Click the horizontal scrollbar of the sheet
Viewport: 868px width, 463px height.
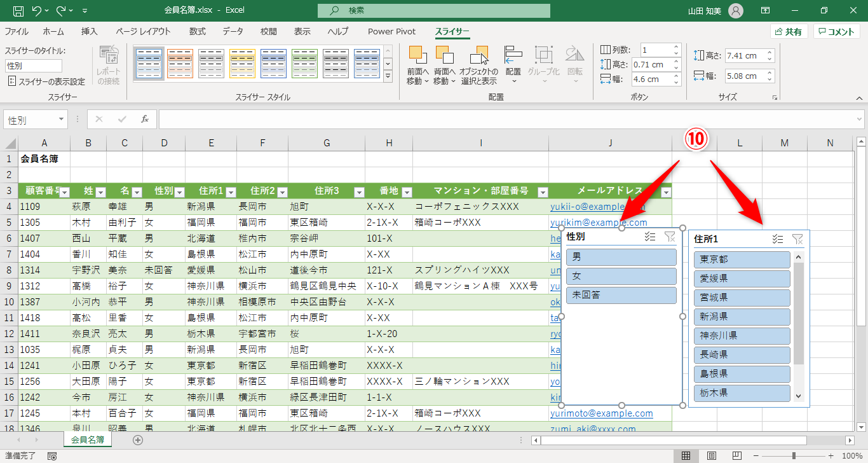coord(673,440)
